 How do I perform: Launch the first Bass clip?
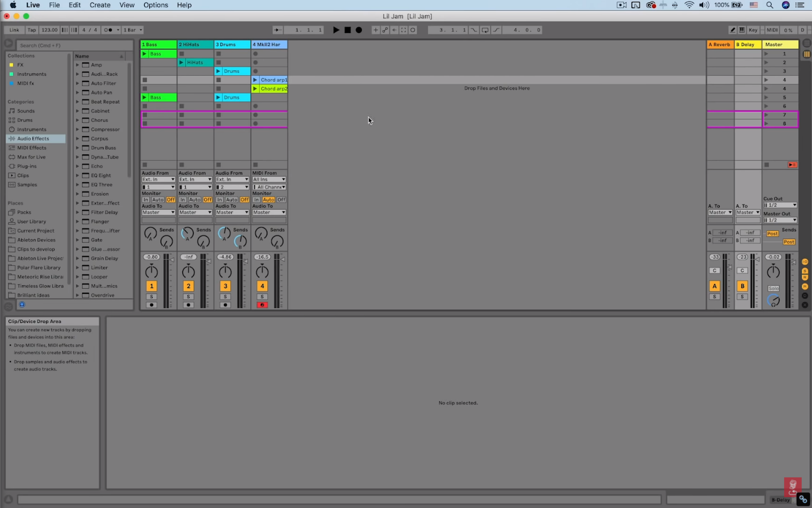[x=144, y=54]
